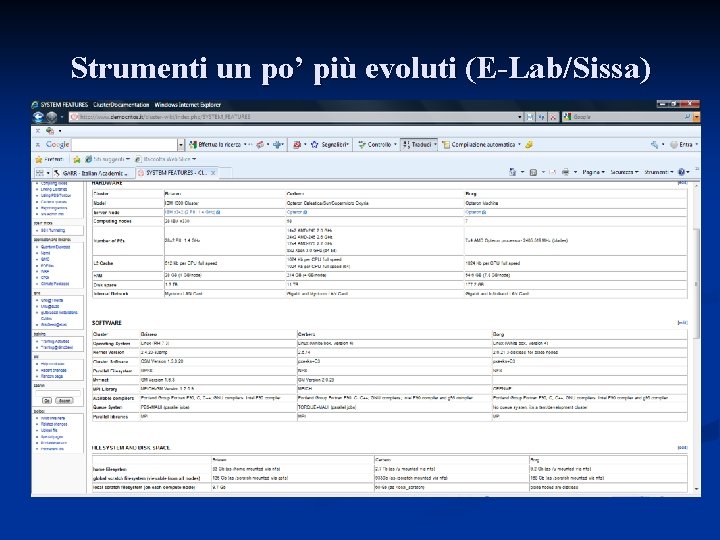Click the Feeds icon in command bar
The height and width of the screenshot is (540, 720).
click(x=533, y=172)
